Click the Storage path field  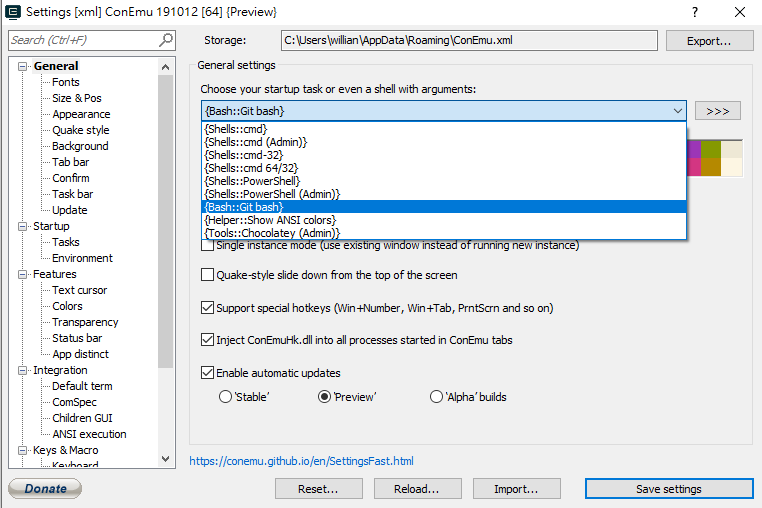tap(469, 40)
